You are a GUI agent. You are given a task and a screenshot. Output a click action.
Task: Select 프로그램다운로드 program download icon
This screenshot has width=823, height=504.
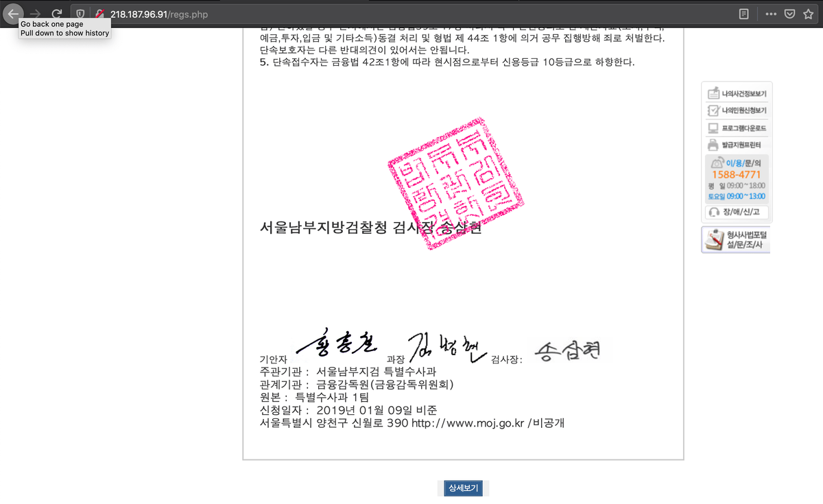pos(736,127)
